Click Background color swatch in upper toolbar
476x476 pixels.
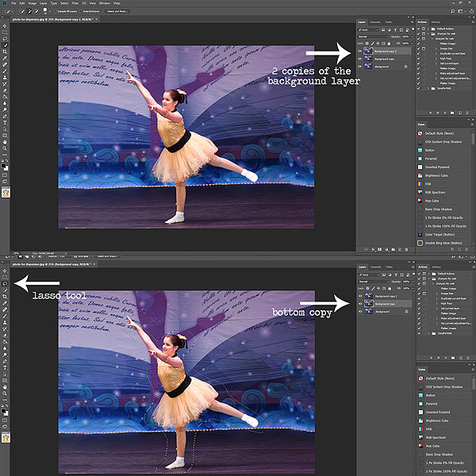tap(6, 168)
